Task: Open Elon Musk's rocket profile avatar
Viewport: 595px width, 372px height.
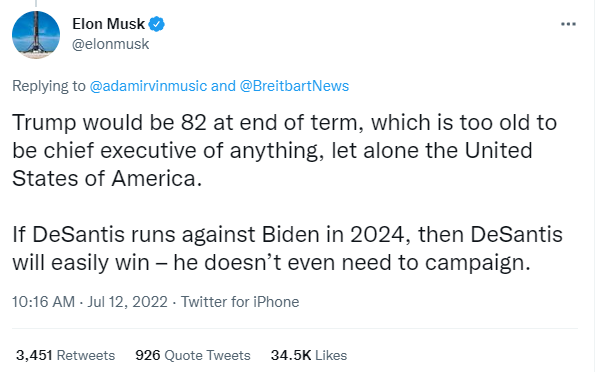Action: pyautogui.click(x=36, y=35)
